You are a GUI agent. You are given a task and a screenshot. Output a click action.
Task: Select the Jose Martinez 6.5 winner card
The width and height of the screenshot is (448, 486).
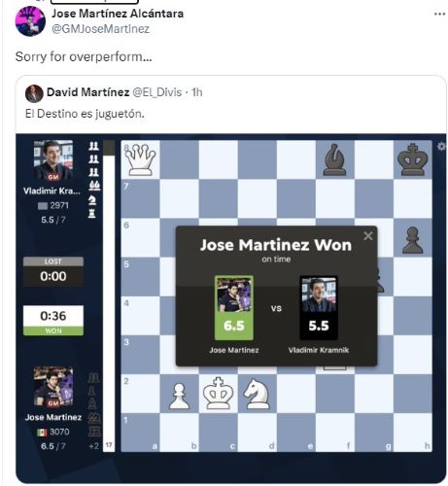[234, 307]
